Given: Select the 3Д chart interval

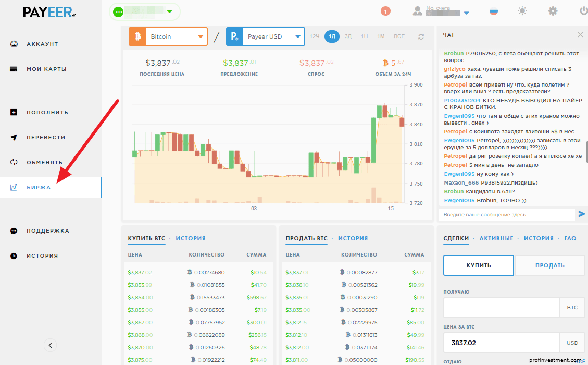Looking at the screenshot, I should coord(348,36).
